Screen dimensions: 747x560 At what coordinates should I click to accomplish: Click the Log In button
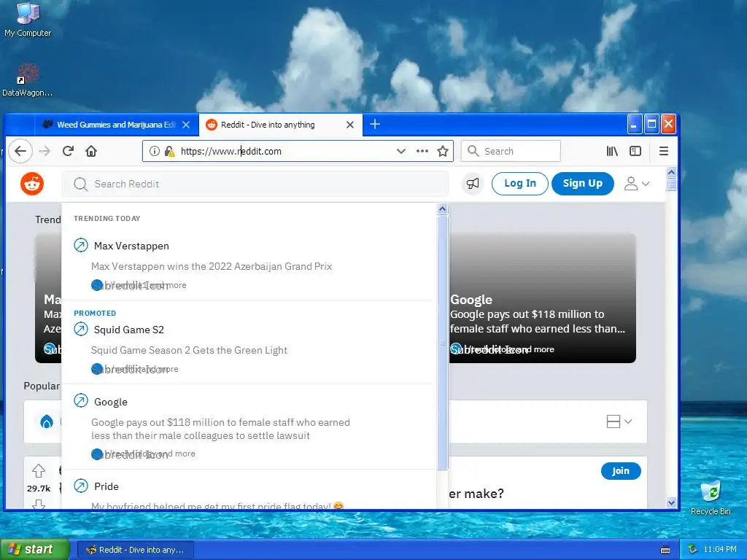tap(519, 183)
